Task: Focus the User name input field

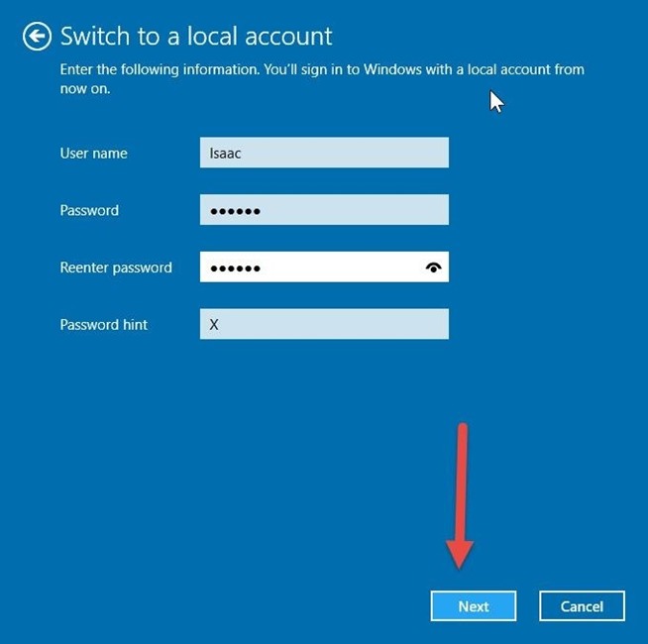Action: tap(324, 153)
